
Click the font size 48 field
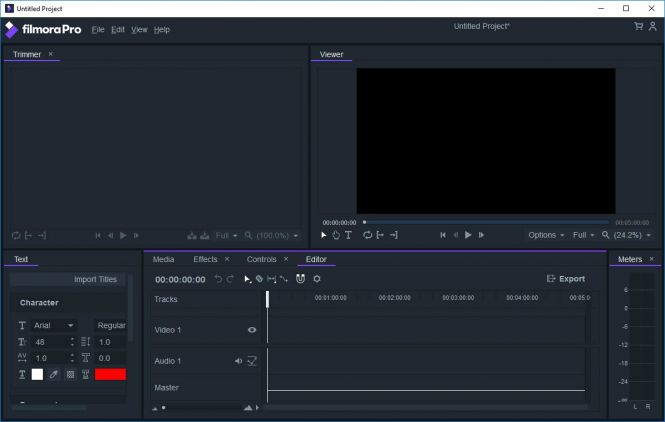click(50, 342)
